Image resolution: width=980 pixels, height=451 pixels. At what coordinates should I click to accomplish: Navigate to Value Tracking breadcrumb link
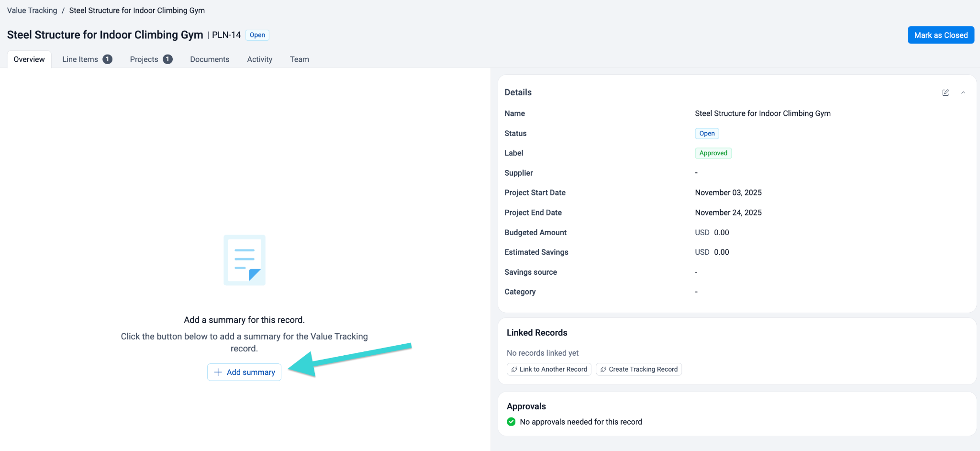[x=32, y=11]
